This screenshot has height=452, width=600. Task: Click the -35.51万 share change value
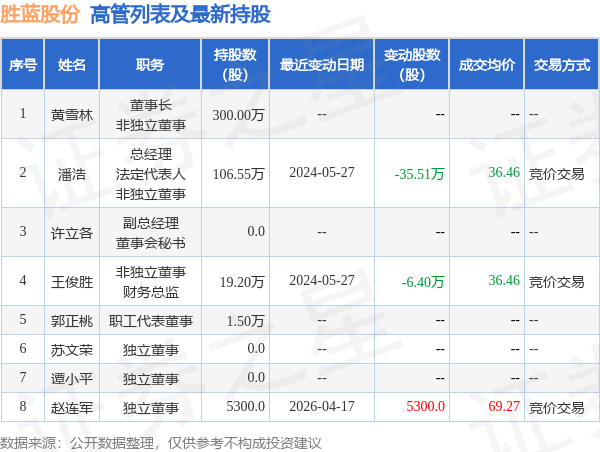(419, 174)
